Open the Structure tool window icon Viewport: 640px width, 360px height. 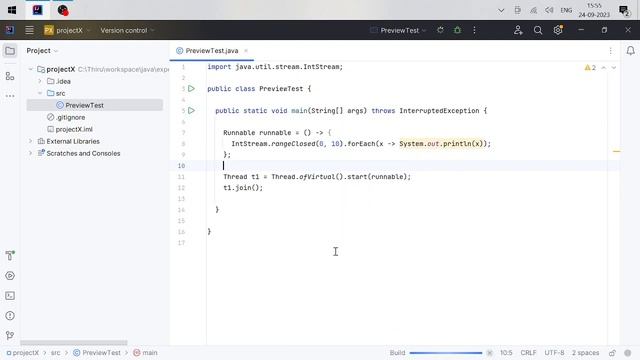click(x=10, y=76)
